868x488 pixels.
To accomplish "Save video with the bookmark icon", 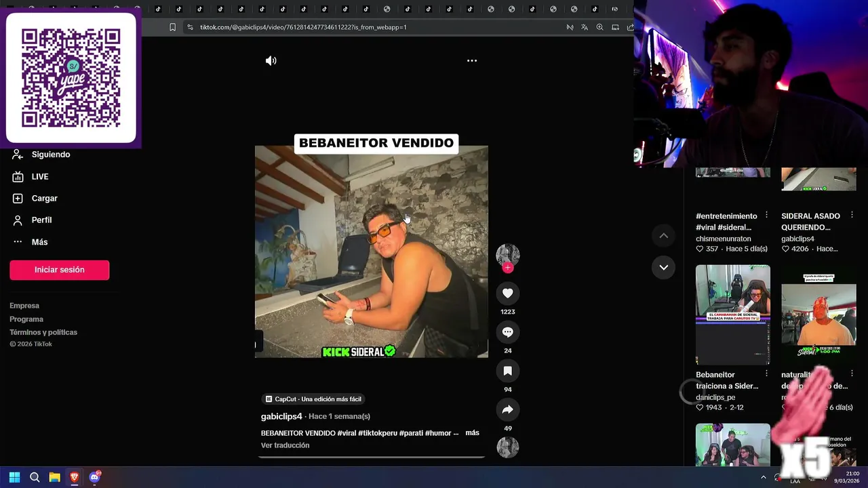I will coord(507,371).
